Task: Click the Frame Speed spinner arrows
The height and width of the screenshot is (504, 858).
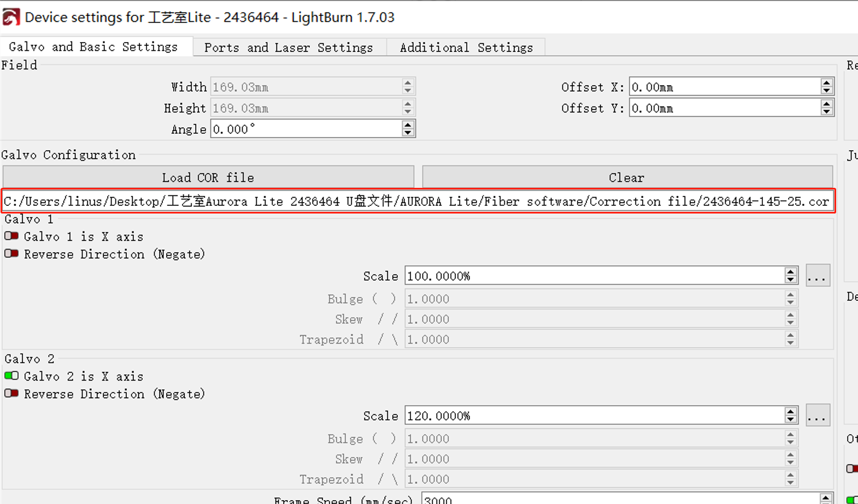Action: 826,499
